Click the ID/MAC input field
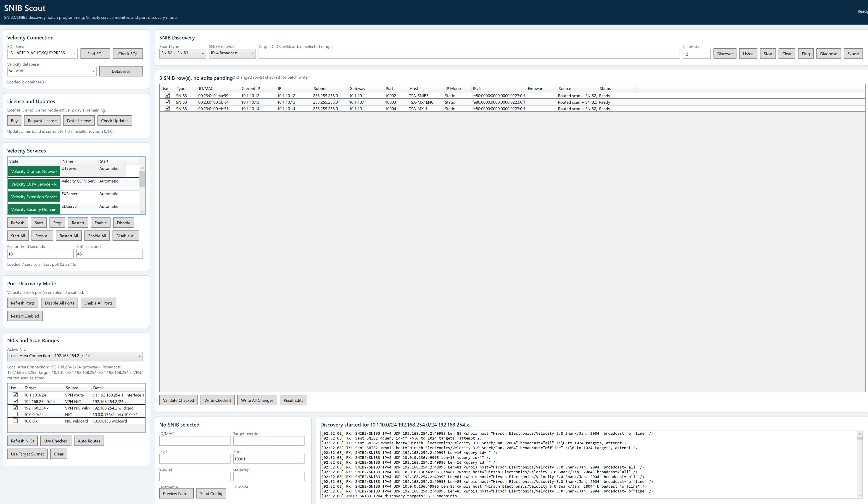868x504 pixels. [x=195, y=441]
